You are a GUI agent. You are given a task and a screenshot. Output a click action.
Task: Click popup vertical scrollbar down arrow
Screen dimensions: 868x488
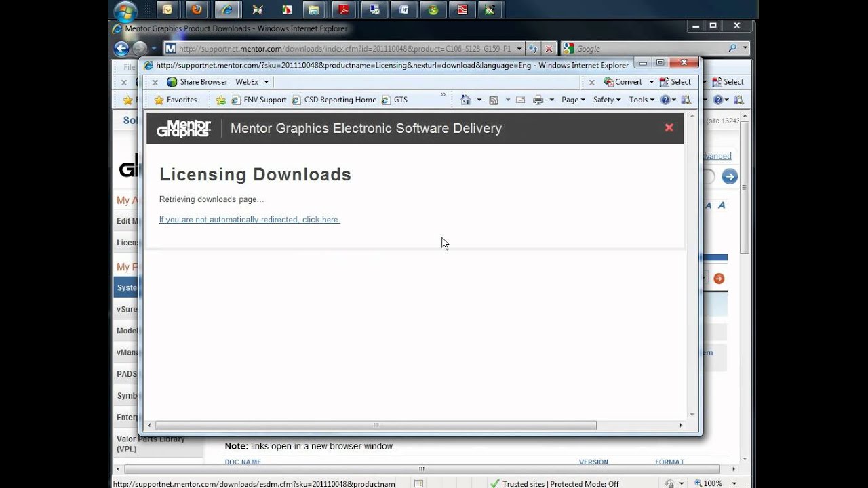tap(692, 414)
